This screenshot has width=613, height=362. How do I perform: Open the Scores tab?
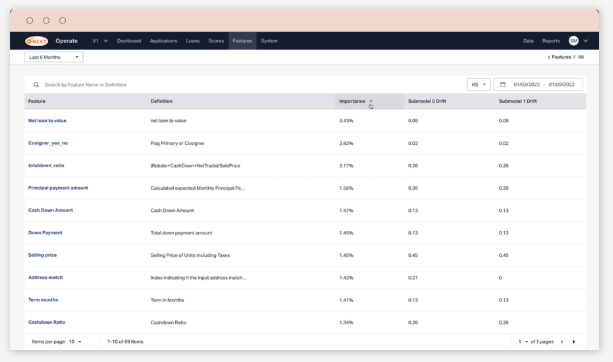tap(216, 41)
